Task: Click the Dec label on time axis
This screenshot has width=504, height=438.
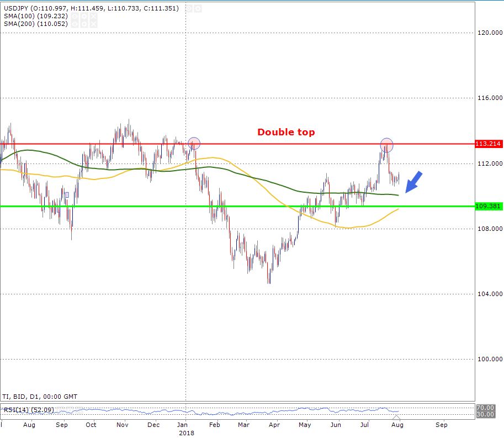Action: [x=153, y=425]
